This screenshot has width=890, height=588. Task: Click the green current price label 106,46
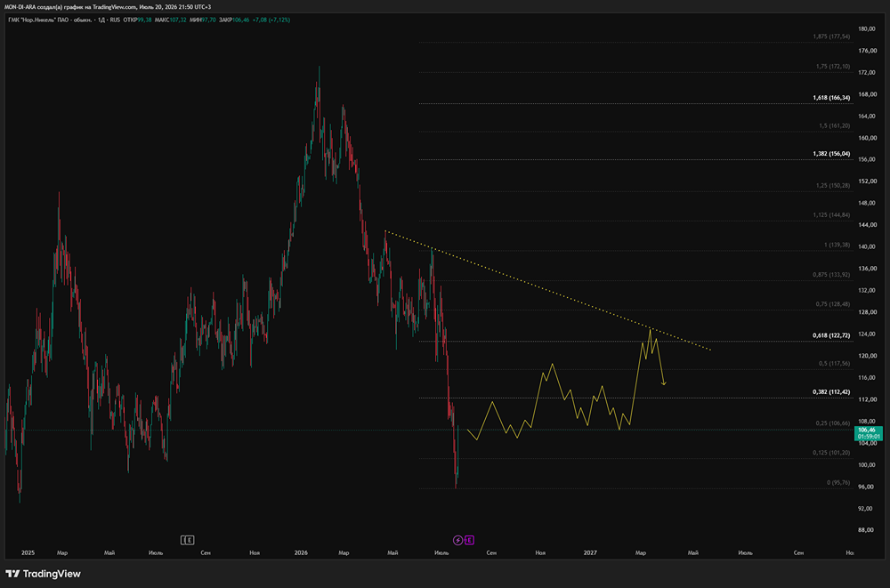[x=869, y=433]
